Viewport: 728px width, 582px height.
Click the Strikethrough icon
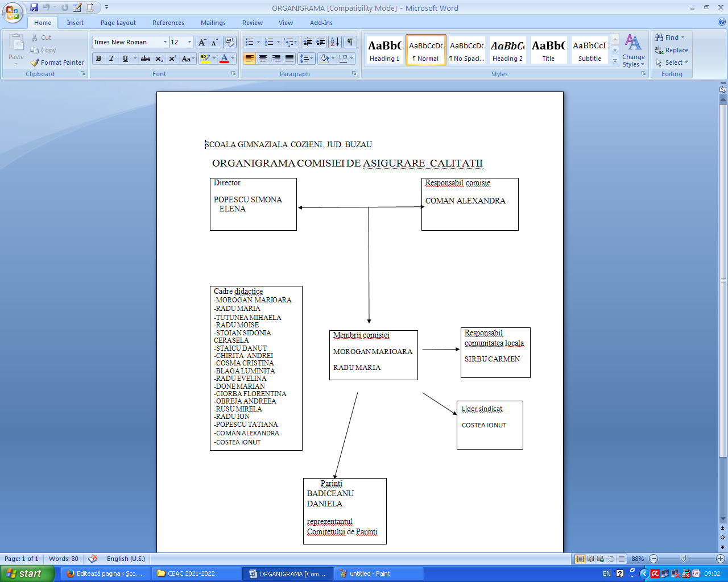[x=146, y=59]
